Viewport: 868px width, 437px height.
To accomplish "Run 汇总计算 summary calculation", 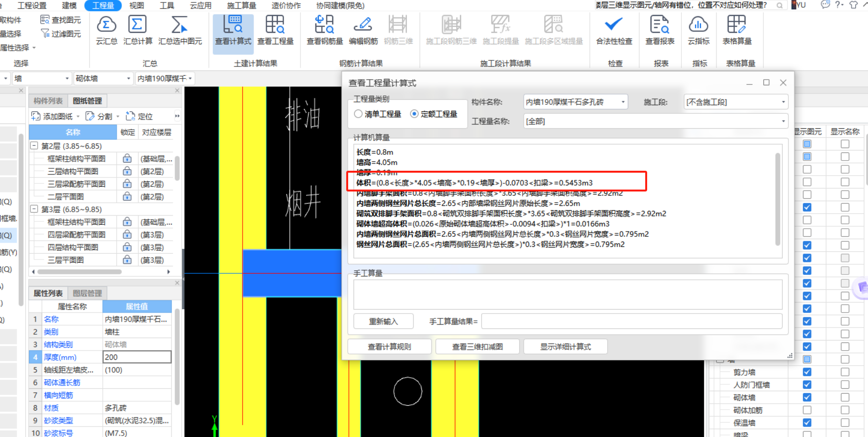I will [137, 30].
